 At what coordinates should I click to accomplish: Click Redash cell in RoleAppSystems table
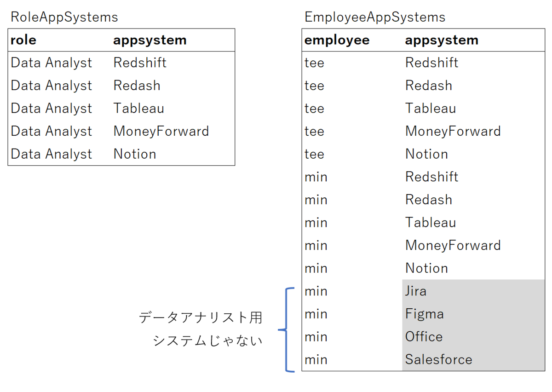point(137,86)
